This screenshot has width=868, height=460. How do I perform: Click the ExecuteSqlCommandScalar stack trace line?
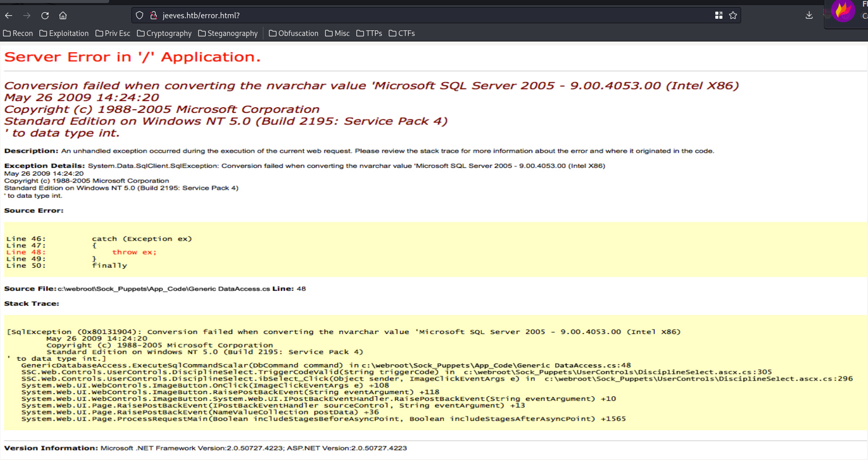point(326,365)
